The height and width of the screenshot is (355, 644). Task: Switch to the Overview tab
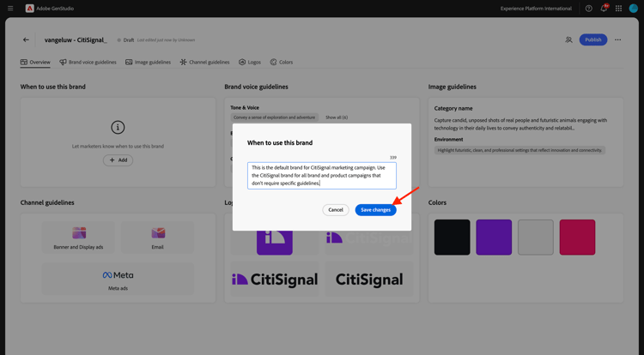35,63
